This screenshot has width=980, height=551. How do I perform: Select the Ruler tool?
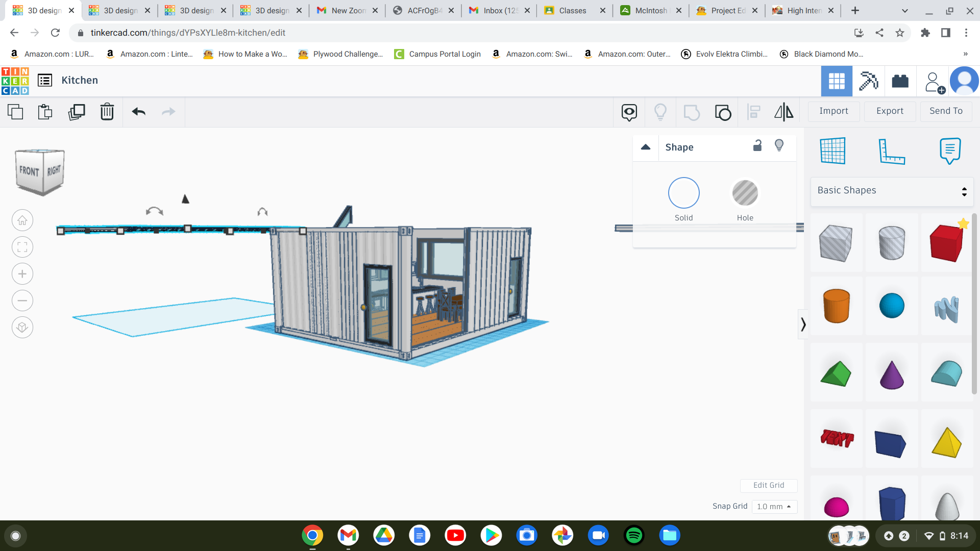coord(891,151)
